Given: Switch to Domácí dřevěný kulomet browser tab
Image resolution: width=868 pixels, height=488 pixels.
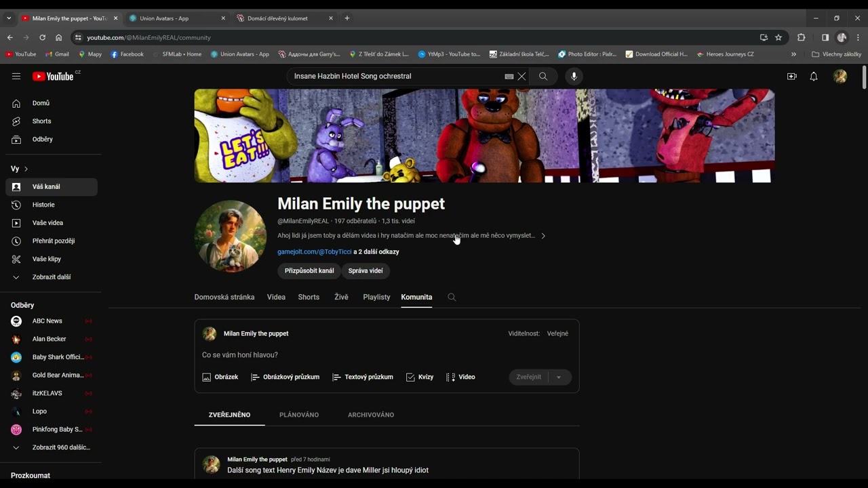Looking at the screenshot, I should coord(285,18).
